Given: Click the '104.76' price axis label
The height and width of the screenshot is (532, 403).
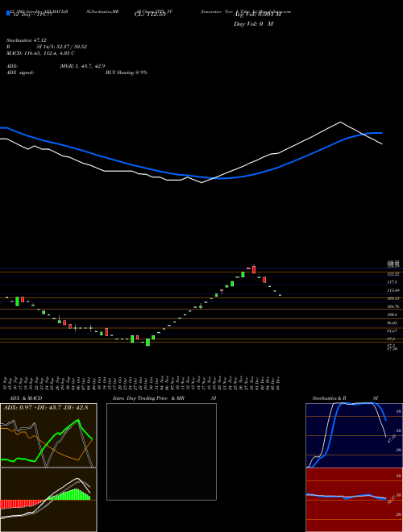Looking at the screenshot, I should (394, 306).
